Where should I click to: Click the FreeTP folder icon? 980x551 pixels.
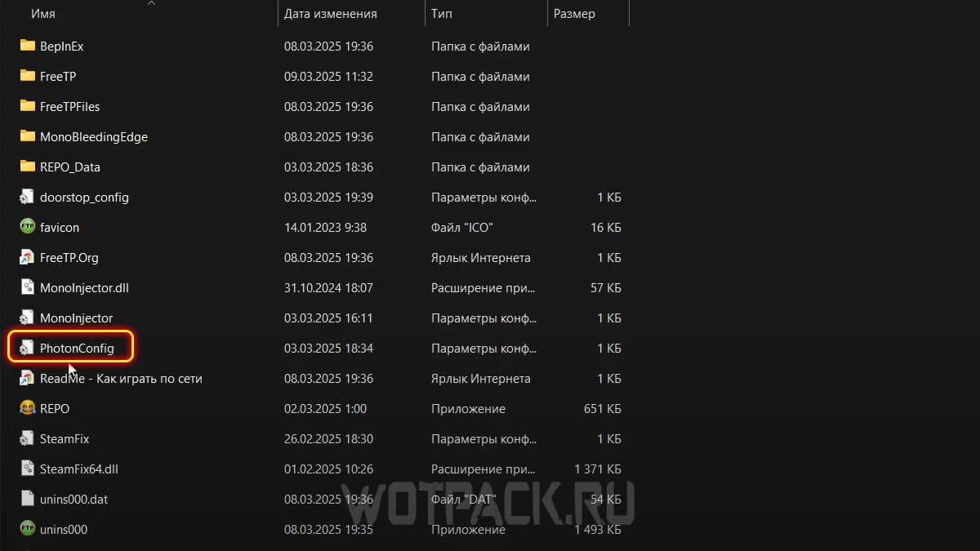click(27, 76)
